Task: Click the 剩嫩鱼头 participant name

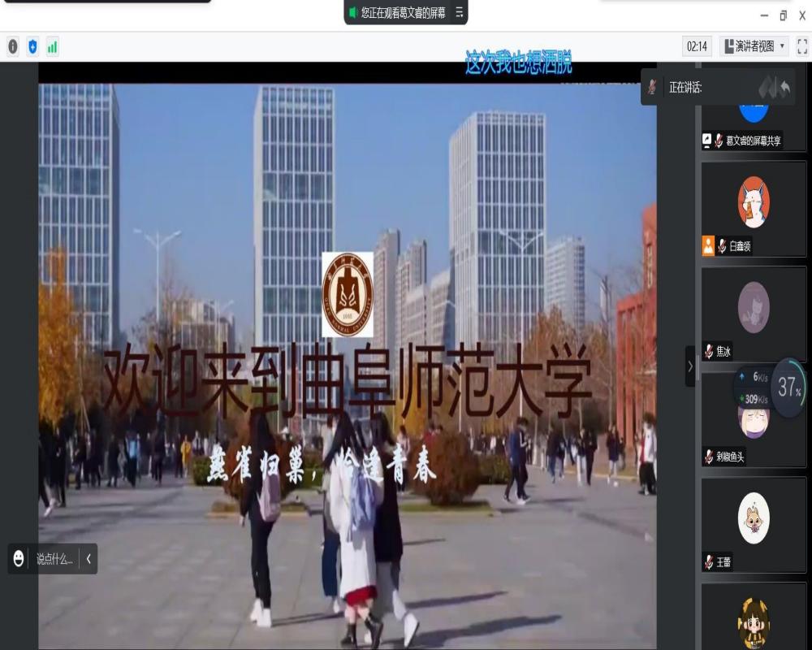Action: click(x=730, y=457)
